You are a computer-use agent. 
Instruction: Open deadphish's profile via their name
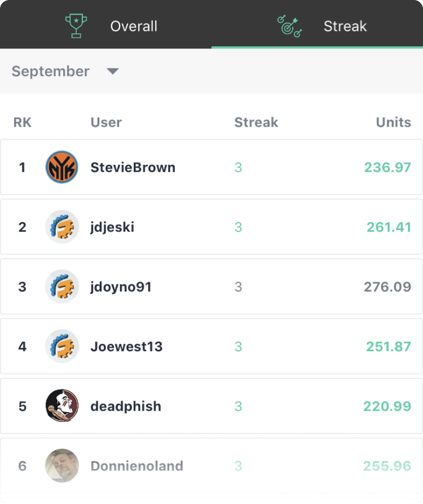[x=125, y=406]
